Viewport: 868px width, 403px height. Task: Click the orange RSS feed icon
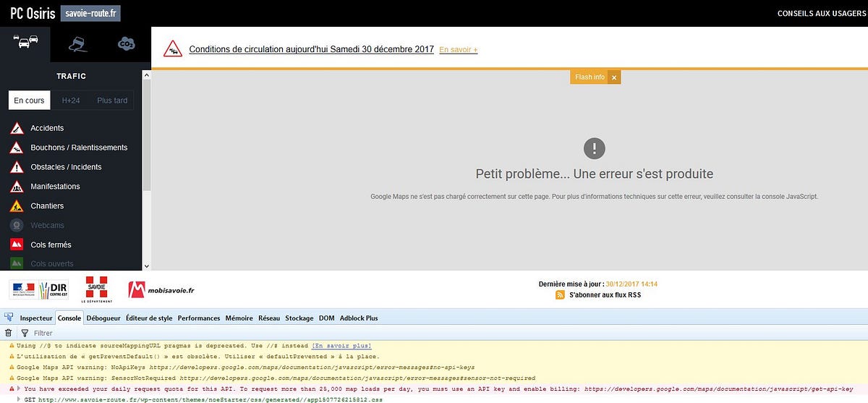click(x=559, y=295)
